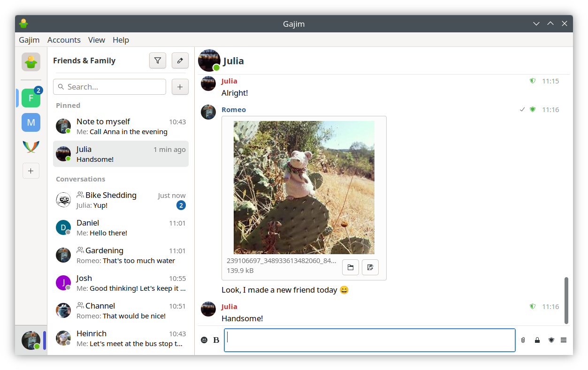The width and height of the screenshot is (588, 370).
Task: Toggle bold text formatting
Action: (x=216, y=340)
